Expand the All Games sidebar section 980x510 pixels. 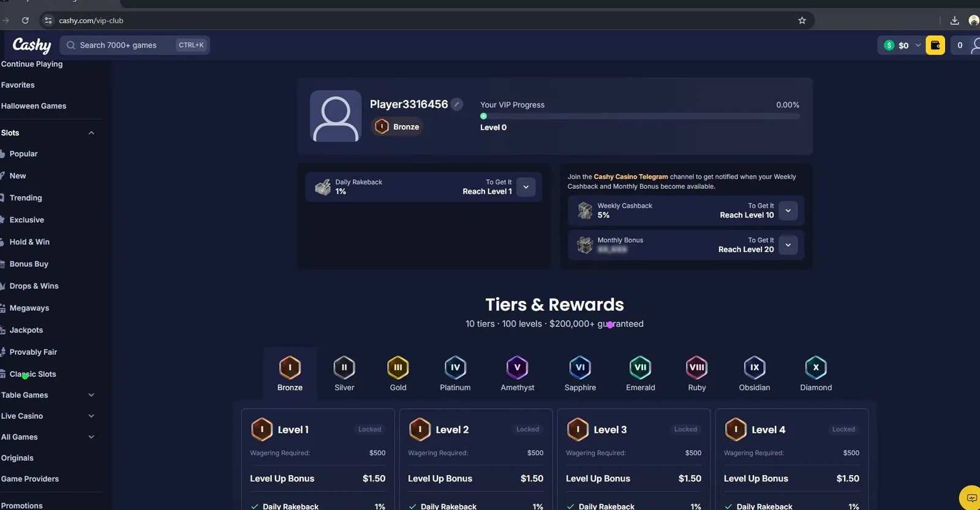(91, 437)
